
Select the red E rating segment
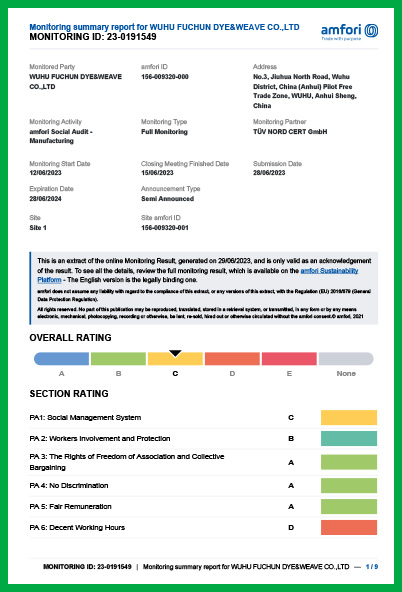coord(289,359)
